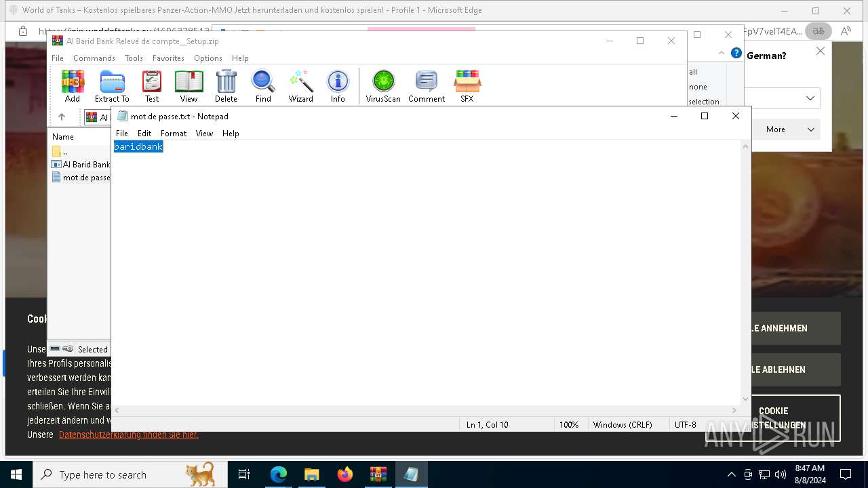Open Notepad Help menu

pyautogui.click(x=231, y=134)
